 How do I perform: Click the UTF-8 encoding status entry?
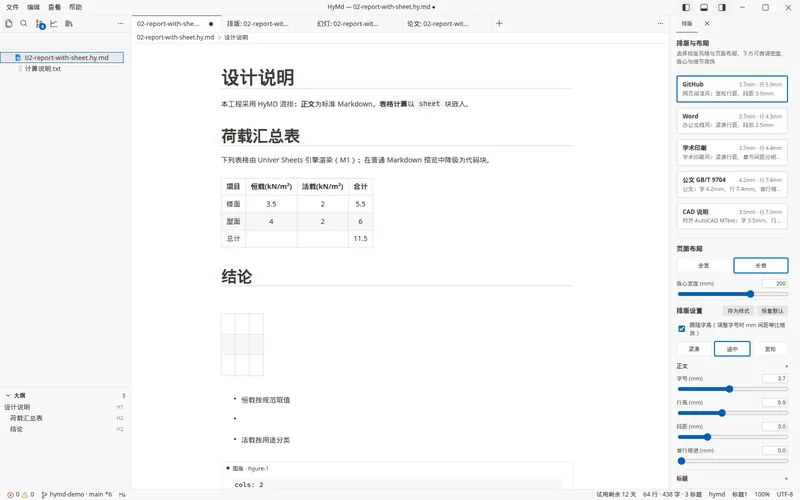(x=785, y=494)
